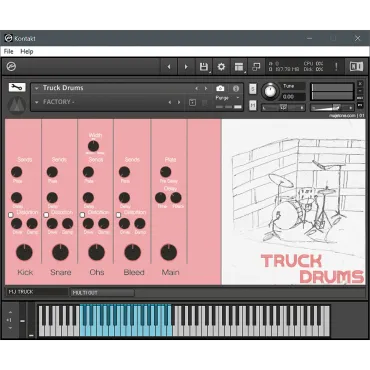Screen dimensions: 370x370
Task: Select next instrument arrow beside Truck Drums
Action: [x=206, y=88]
